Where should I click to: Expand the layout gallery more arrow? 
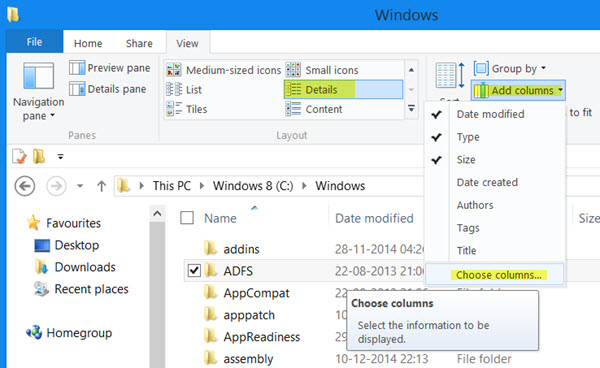tap(411, 109)
